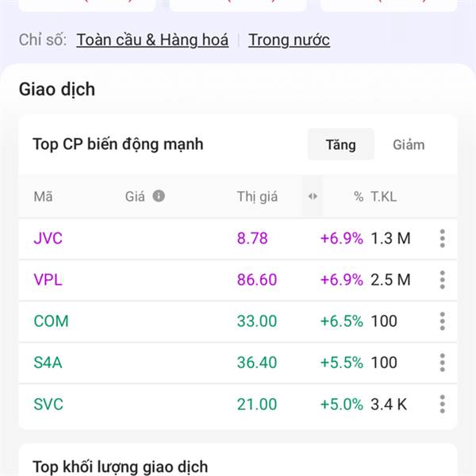Open the three-dot menu for SVC
476x476 pixels.
[x=442, y=404]
